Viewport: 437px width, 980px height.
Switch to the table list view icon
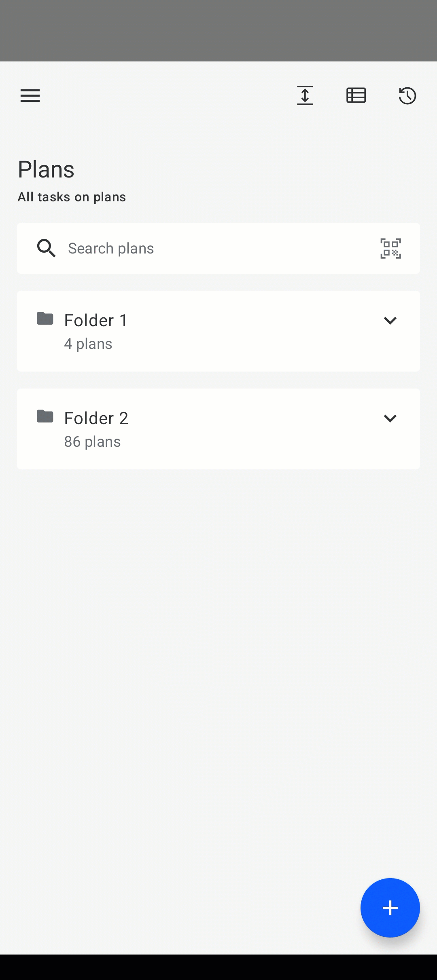356,96
